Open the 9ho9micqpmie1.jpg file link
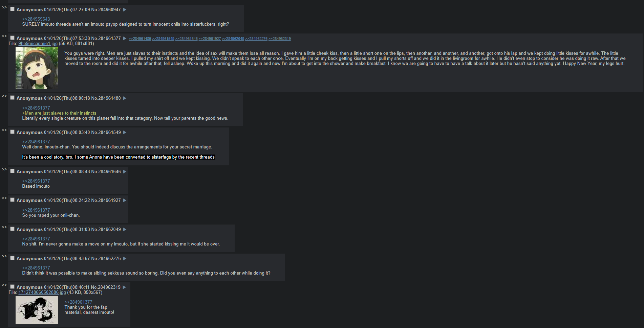Screen dimensions: 644x328 38,44
